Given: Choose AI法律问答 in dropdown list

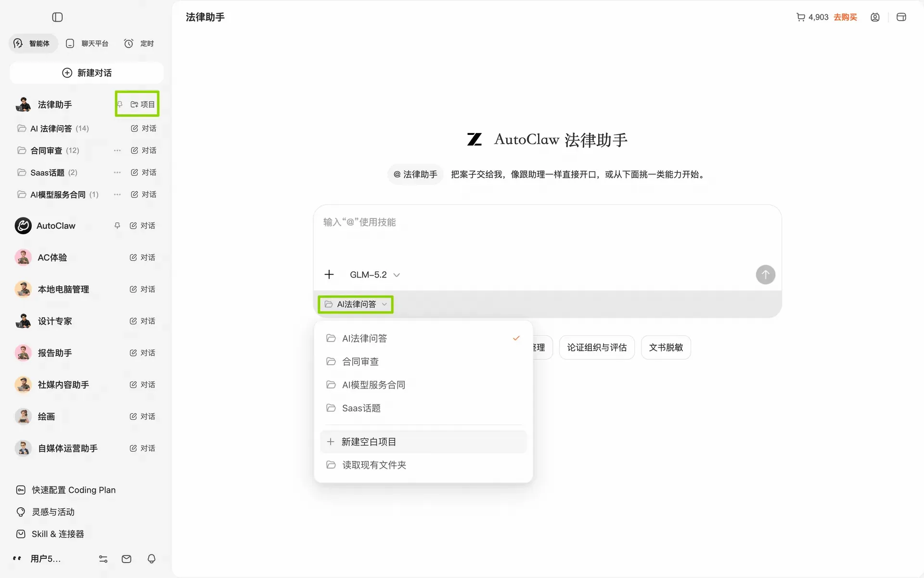Looking at the screenshot, I should (x=423, y=339).
